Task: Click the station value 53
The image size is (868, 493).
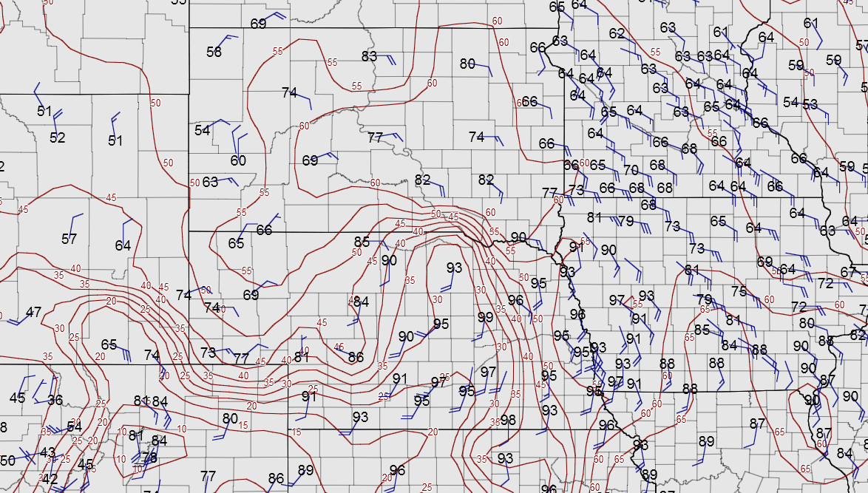Action: pos(810,104)
